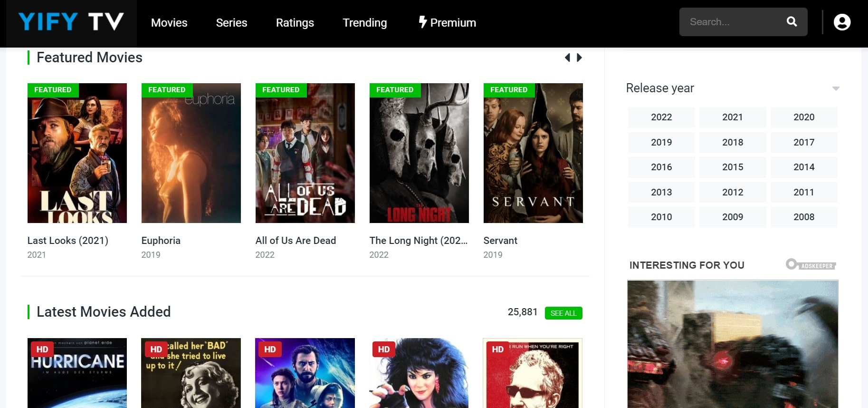868x408 pixels.
Task: Open the Last Looks poster
Action: click(x=77, y=153)
